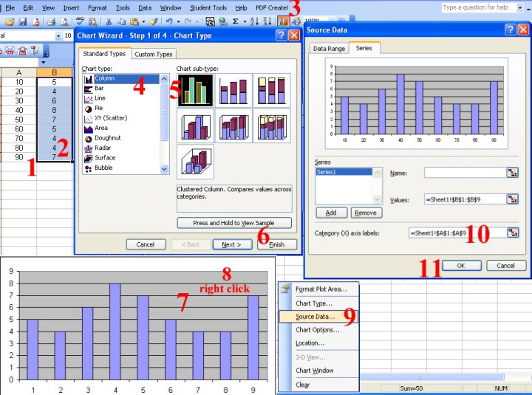Open the 'Type a question for help' dropdown
The width and height of the screenshot is (532, 395).
click(x=519, y=7)
